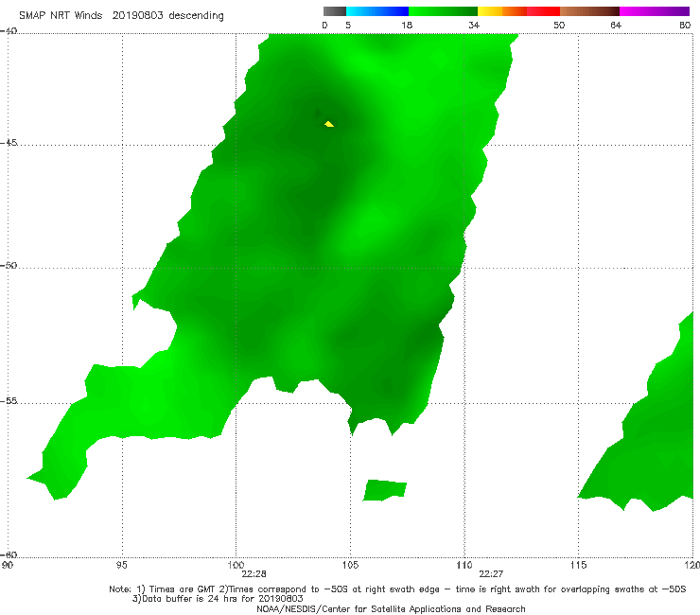Viewport: 700px width, 615px height.
Task: Click the latitude label -50
Action: tap(9, 265)
